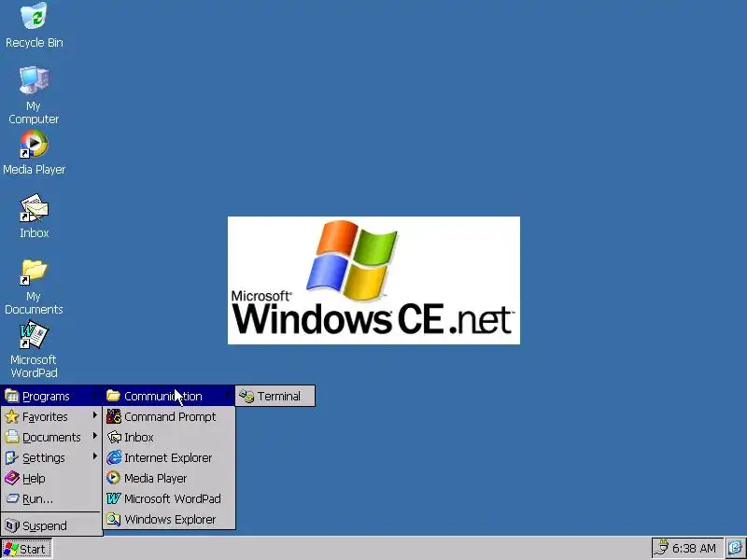Choose Favorites in the Start menu
The height and width of the screenshot is (560, 747).
(x=51, y=416)
